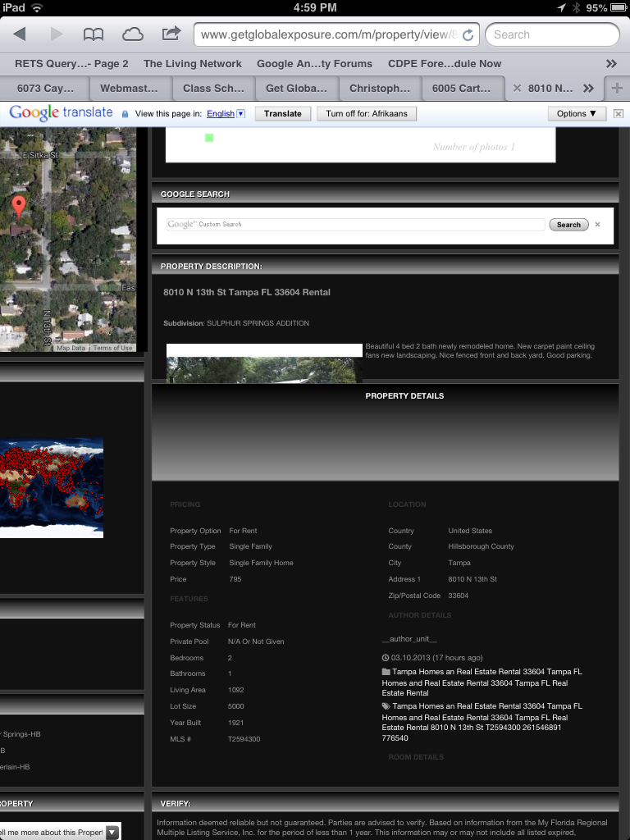Click 'Turn off for: Afrikaans' button
630x840 pixels.
pyautogui.click(x=367, y=113)
